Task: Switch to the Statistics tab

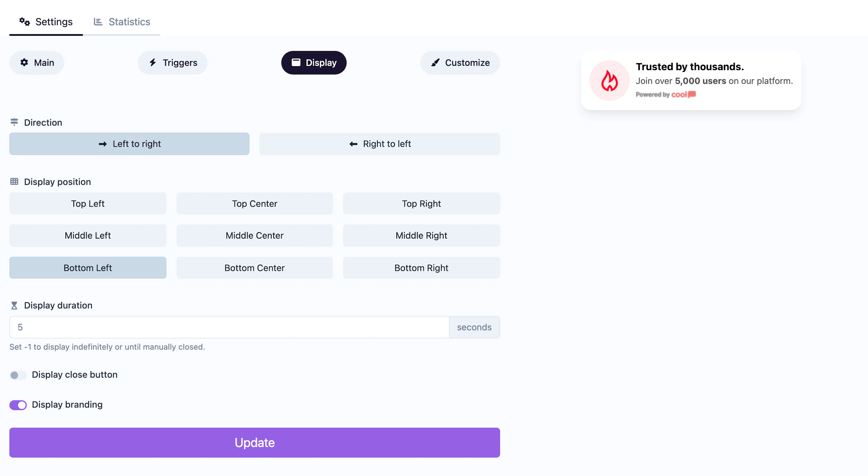Action: [122, 21]
